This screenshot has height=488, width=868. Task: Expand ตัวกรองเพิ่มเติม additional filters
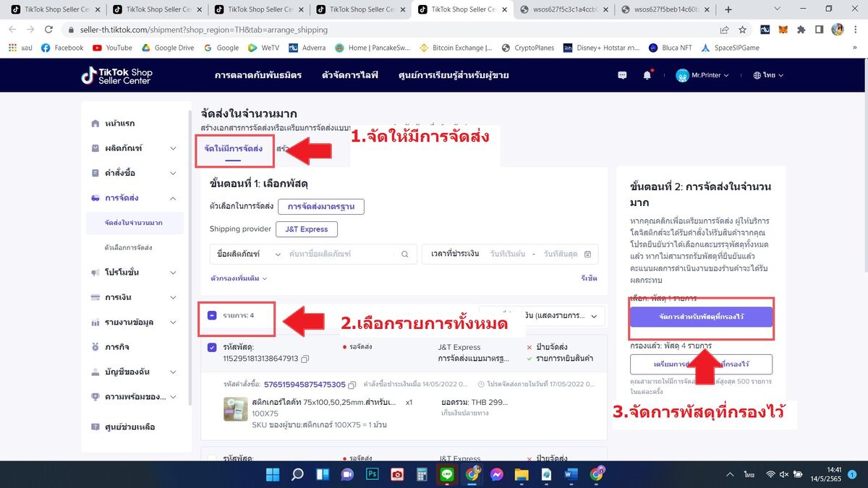coord(239,278)
